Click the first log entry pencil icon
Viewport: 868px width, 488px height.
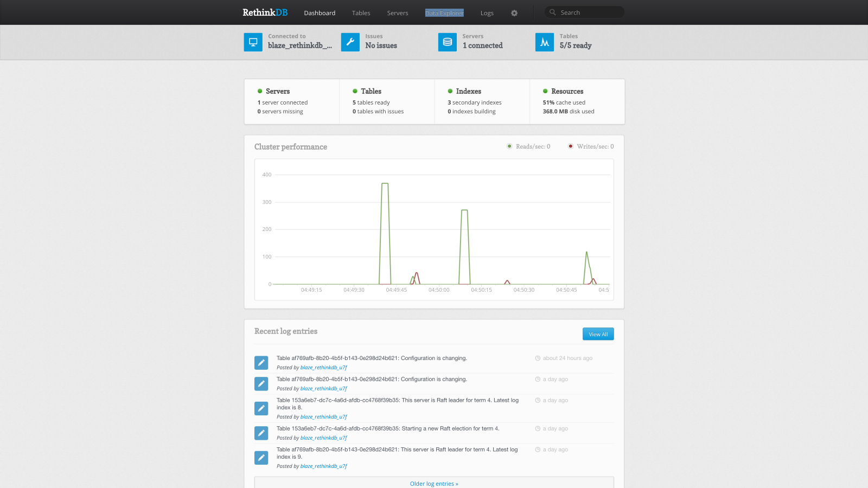[x=261, y=363]
